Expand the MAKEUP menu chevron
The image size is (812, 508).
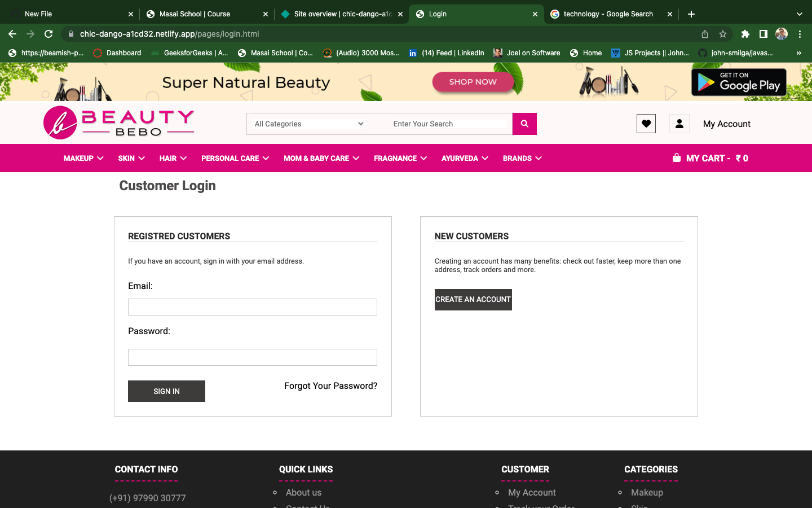(100, 158)
